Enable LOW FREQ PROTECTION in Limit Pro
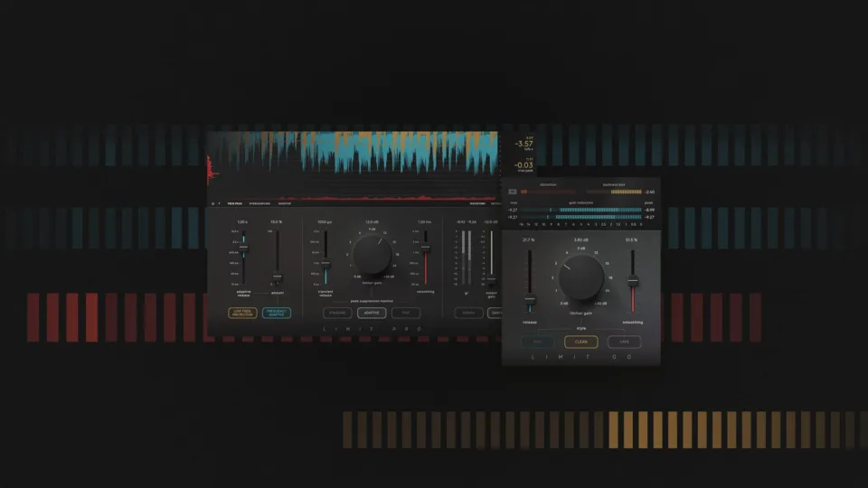The image size is (868, 488). pyautogui.click(x=242, y=314)
